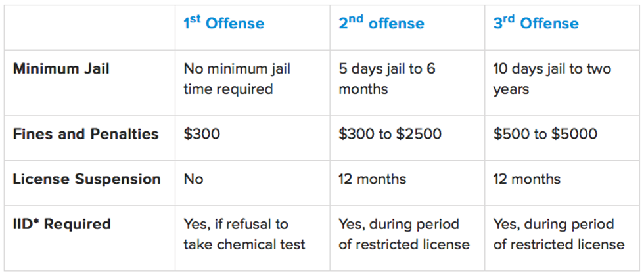Click the 2nd offense IID restricted license cell
Screen dimensions: 644x279
click(x=404, y=234)
